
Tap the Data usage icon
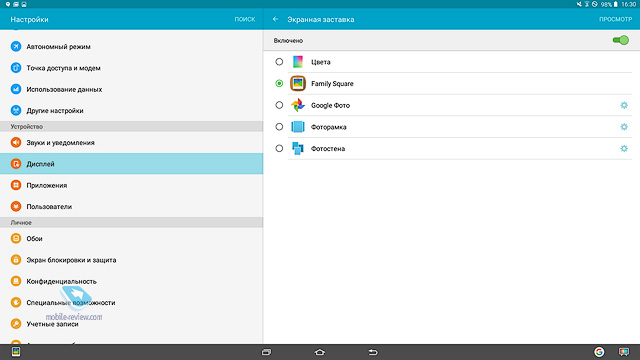pos(16,89)
